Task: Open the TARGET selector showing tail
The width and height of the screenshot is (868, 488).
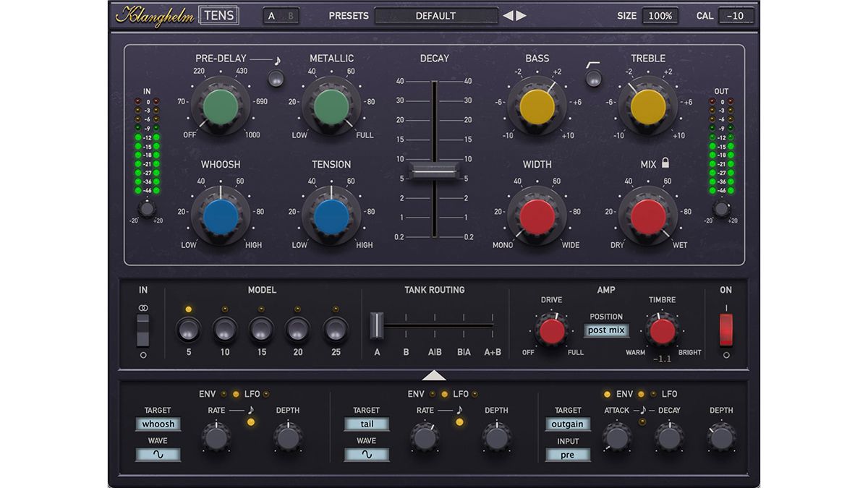Action: (366, 424)
